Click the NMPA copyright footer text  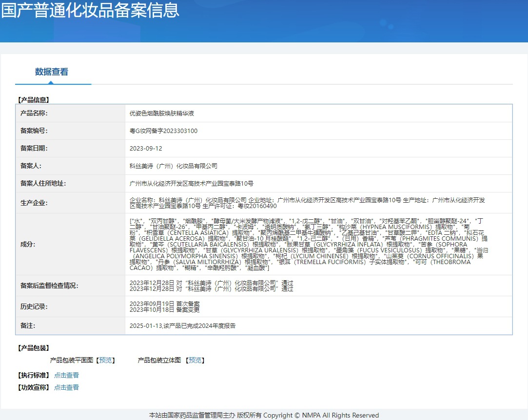coord(264,415)
